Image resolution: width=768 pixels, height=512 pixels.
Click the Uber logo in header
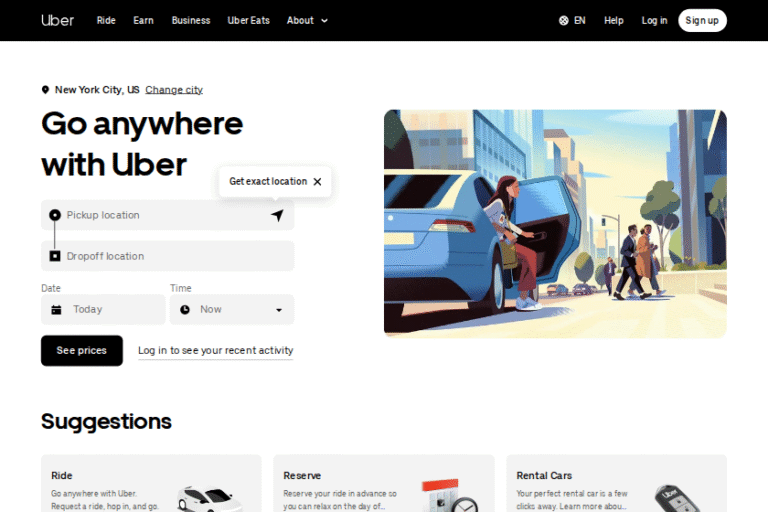pos(57,21)
